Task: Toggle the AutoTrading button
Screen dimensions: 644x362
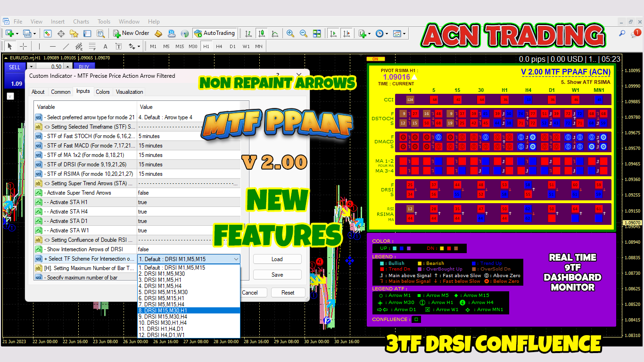Action: [215, 33]
